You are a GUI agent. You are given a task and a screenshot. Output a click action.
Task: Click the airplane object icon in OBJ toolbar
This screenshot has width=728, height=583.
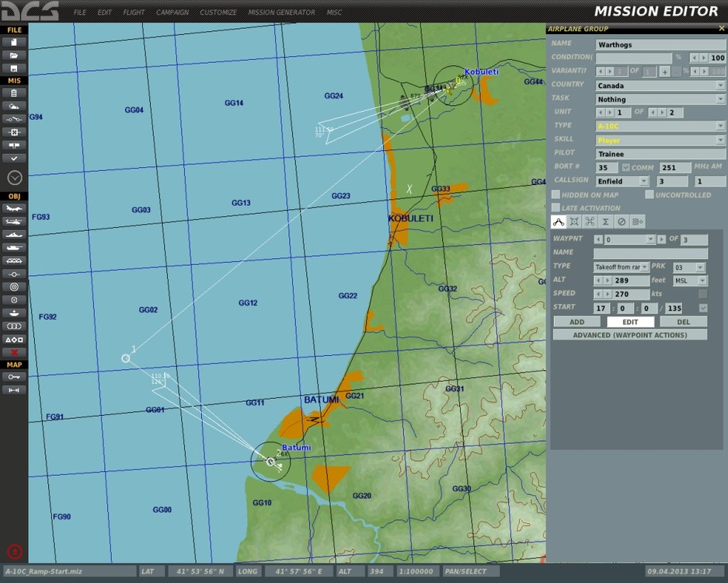point(14,208)
